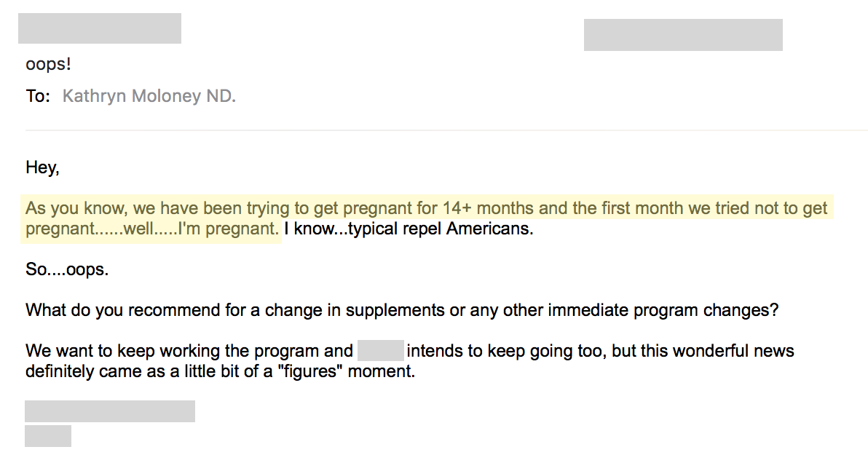Click the "To:" field label
The image size is (868, 463).
click(x=38, y=96)
